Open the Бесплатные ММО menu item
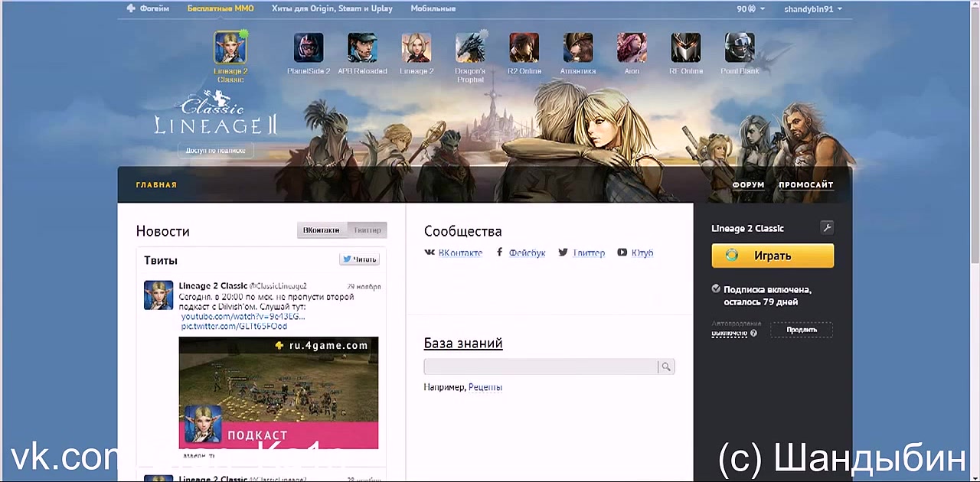The width and height of the screenshot is (980, 482). click(x=220, y=9)
